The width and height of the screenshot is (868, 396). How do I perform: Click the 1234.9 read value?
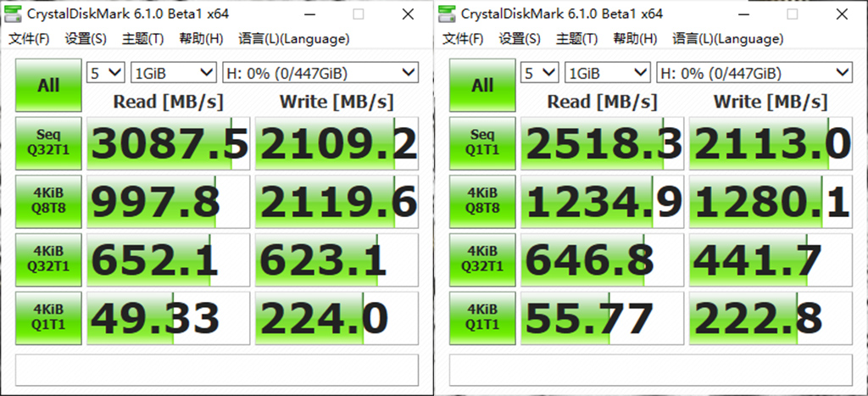pos(603,201)
